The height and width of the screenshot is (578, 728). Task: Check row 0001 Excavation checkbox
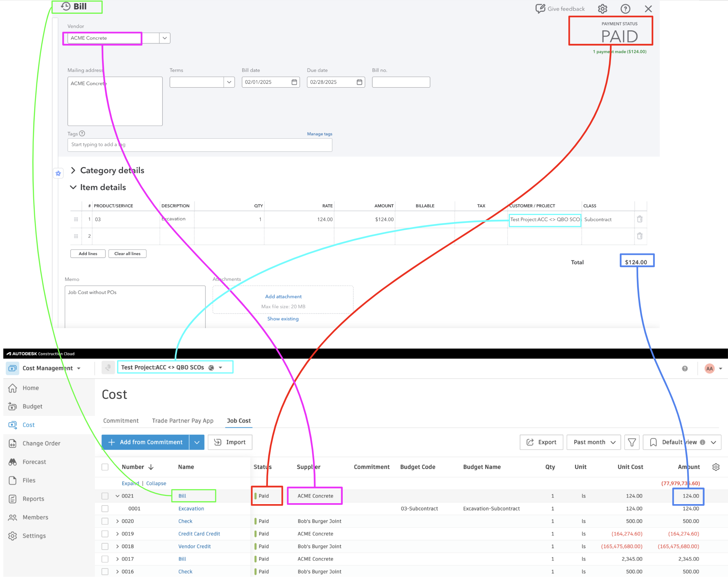tap(105, 508)
